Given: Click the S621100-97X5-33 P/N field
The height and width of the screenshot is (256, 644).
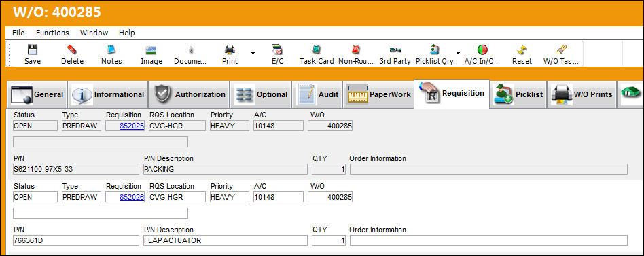Looking at the screenshot, I should click(x=76, y=169).
